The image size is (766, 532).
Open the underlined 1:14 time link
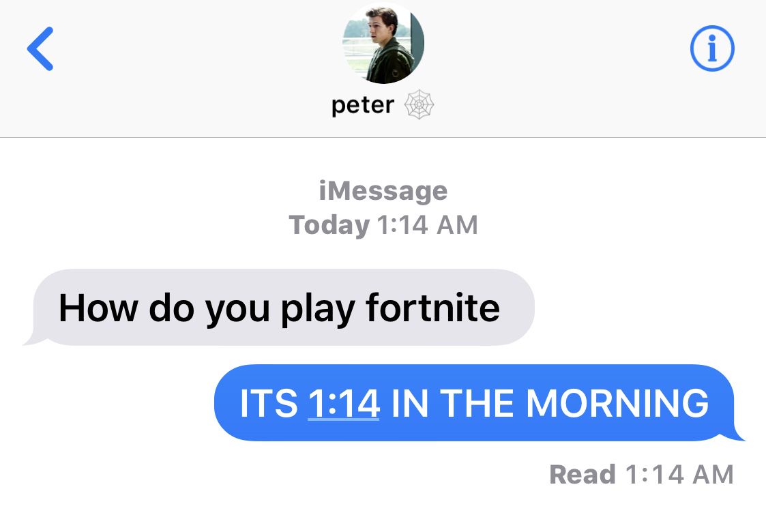pyautogui.click(x=343, y=404)
